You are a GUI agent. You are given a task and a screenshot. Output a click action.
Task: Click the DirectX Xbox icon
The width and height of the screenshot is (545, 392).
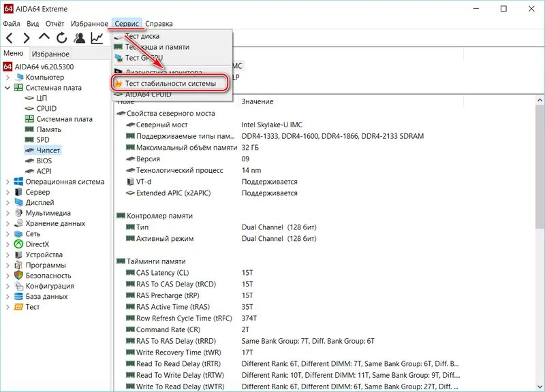coord(18,244)
